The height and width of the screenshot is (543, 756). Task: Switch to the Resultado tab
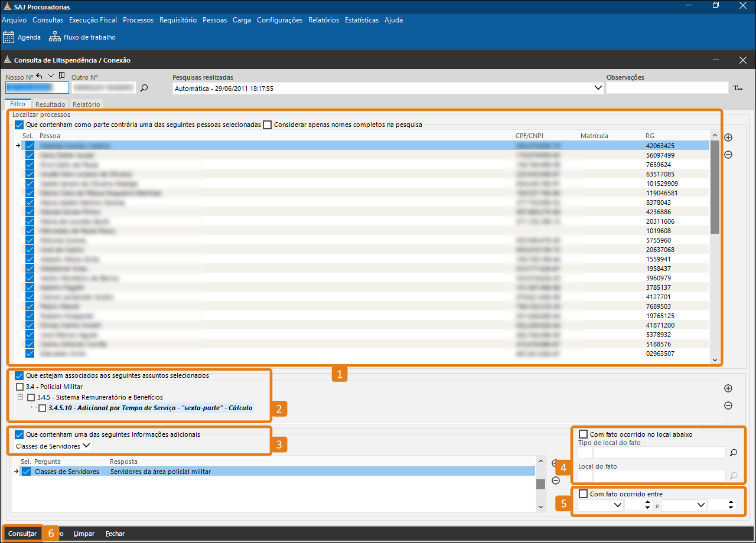[50, 104]
